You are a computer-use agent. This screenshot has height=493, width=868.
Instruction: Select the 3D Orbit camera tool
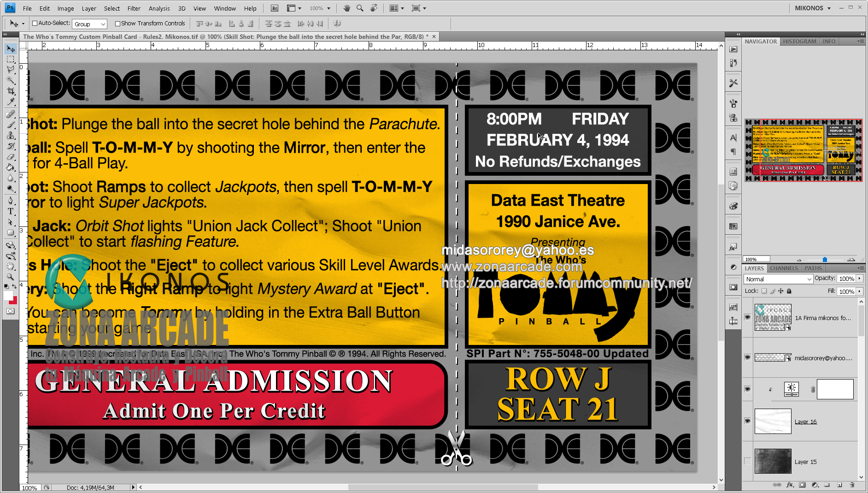pos(11,255)
